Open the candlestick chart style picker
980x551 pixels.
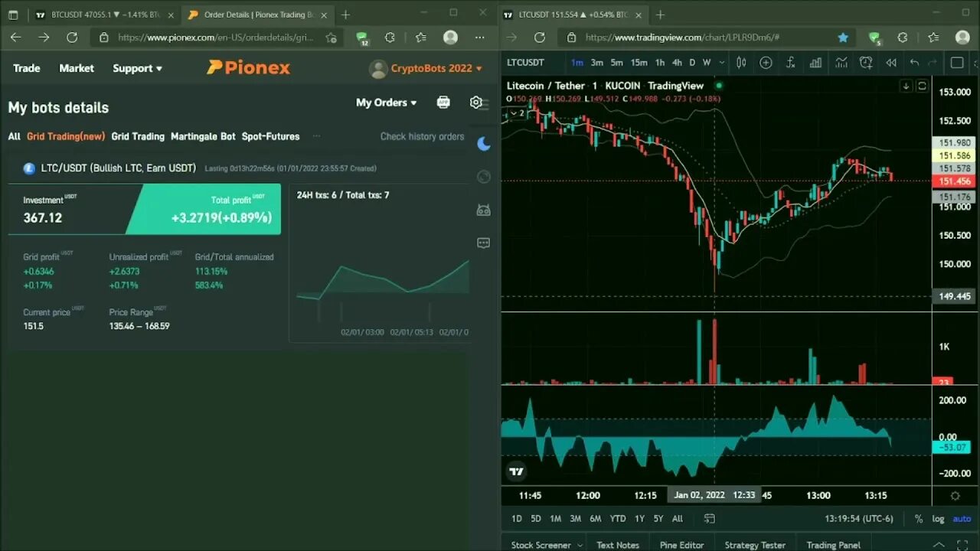tap(741, 63)
